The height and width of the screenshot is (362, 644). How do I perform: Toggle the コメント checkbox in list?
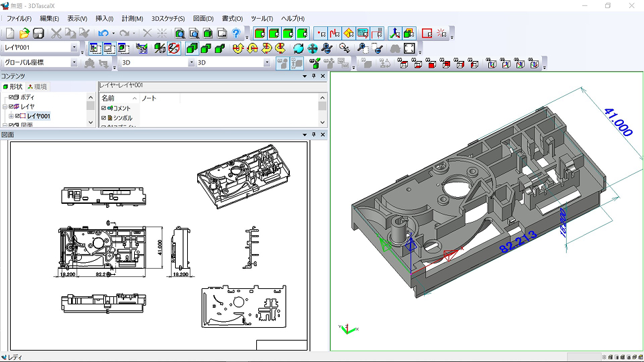point(103,108)
